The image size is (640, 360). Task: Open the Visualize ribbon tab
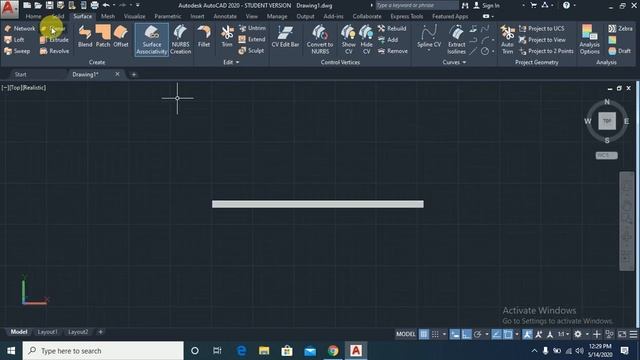[135, 16]
